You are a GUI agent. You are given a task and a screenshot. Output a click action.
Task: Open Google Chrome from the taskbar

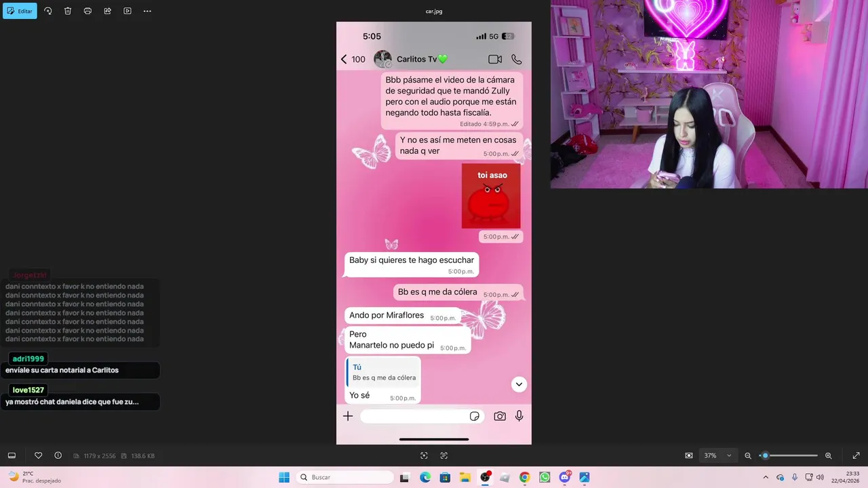tap(524, 477)
